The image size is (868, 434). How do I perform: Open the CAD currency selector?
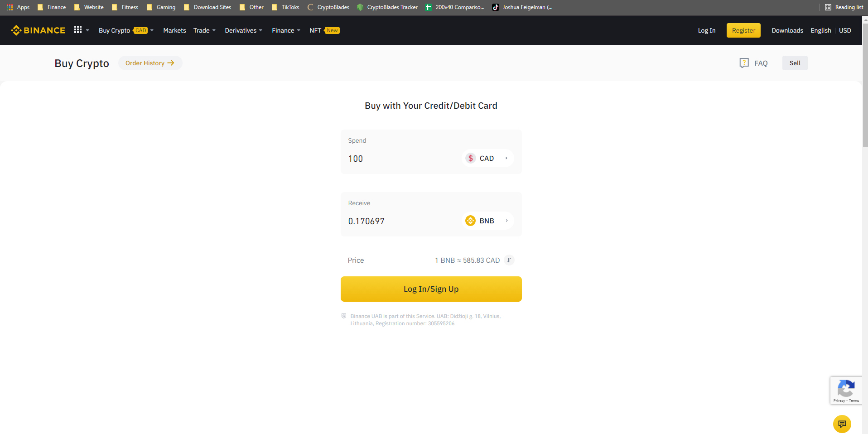[487, 158]
